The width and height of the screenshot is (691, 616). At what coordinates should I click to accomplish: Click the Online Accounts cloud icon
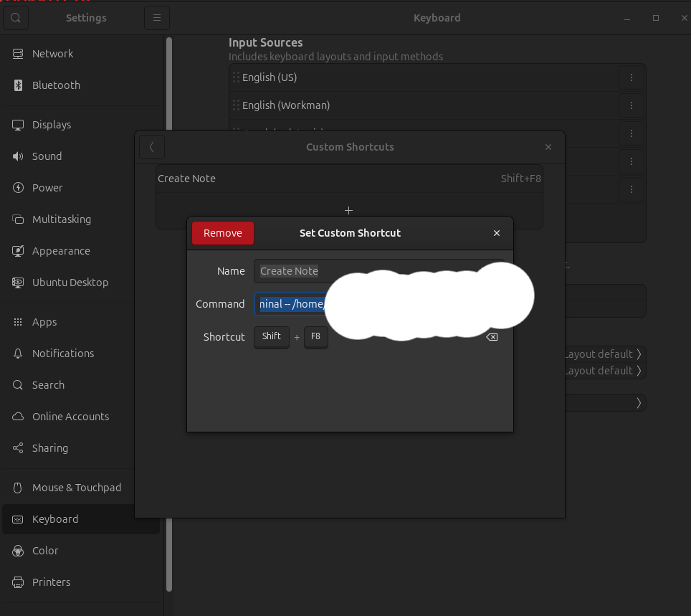click(x=18, y=417)
